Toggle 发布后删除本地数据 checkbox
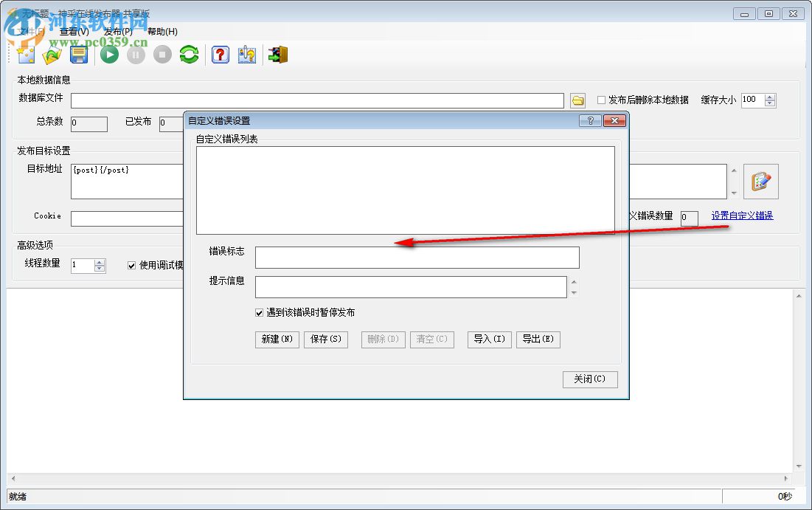812x510 pixels. tap(601, 100)
